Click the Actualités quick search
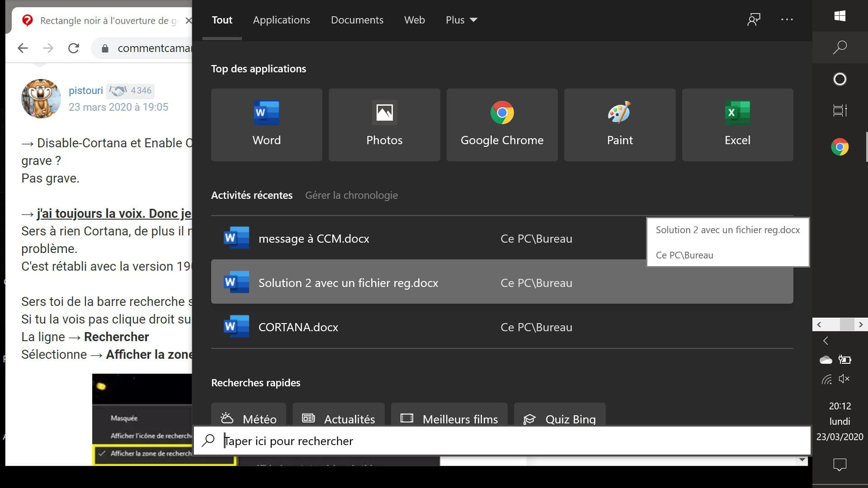 pyautogui.click(x=338, y=415)
